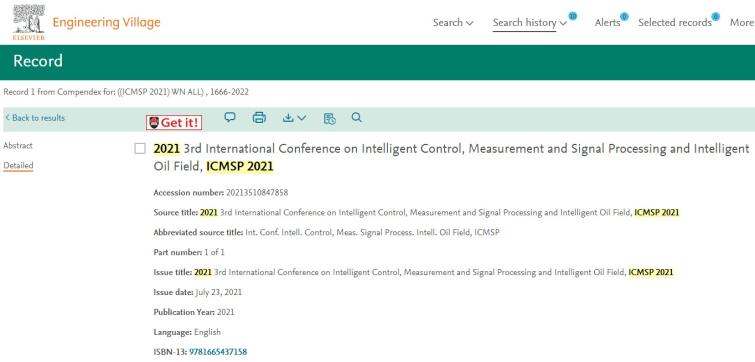Click the Selected records count badge

(716, 17)
